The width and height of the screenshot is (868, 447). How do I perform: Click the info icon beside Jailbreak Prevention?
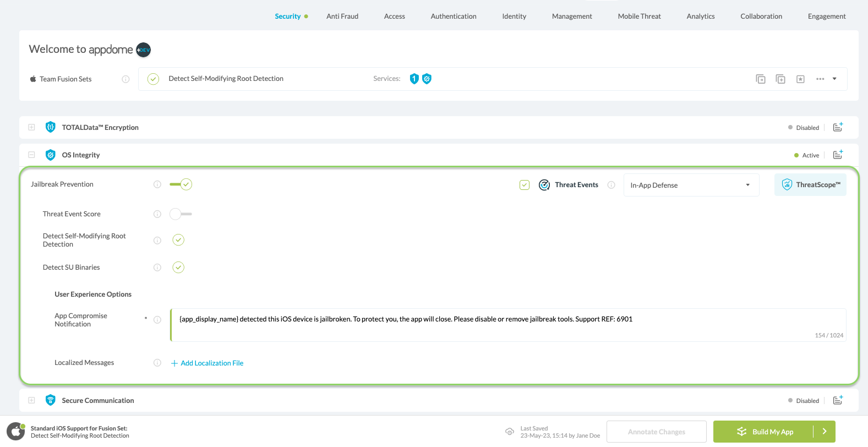(157, 184)
